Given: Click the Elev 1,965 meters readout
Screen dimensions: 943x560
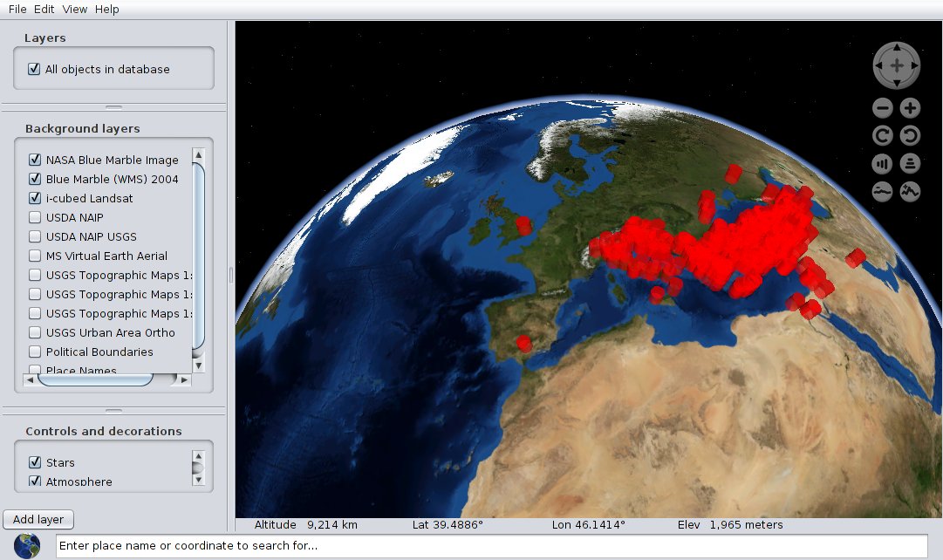Looking at the screenshot, I should click(x=730, y=524).
